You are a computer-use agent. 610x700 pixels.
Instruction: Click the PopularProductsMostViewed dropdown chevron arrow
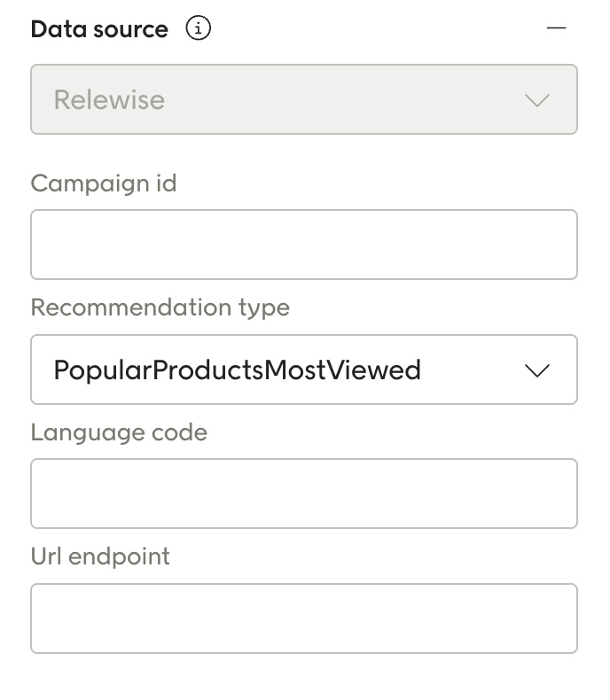click(537, 370)
